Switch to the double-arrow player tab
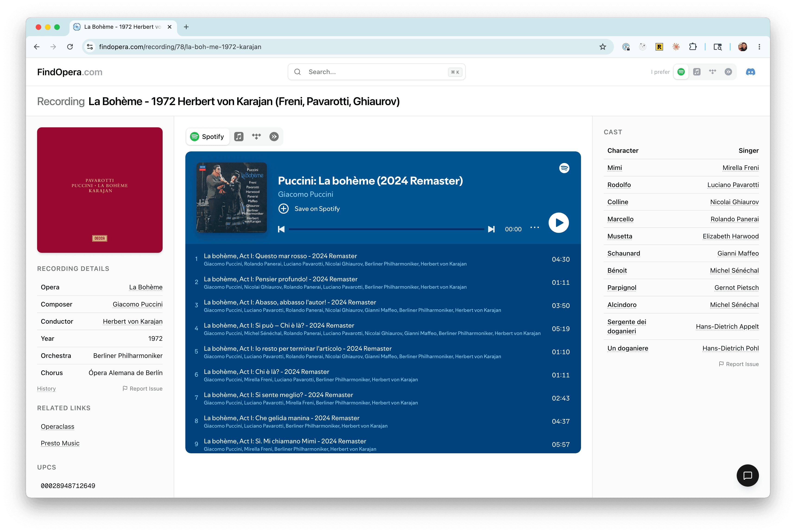Viewport: 796px width, 532px height. pos(274,137)
